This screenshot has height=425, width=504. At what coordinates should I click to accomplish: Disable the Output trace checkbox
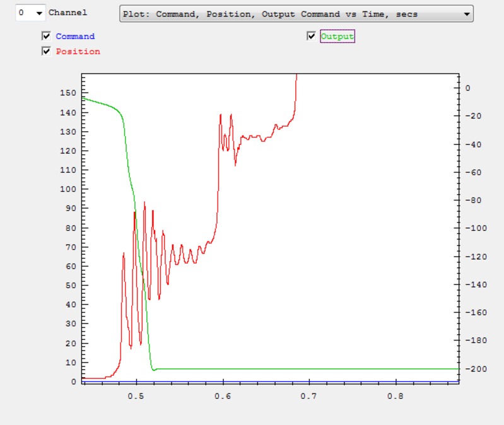point(311,37)
